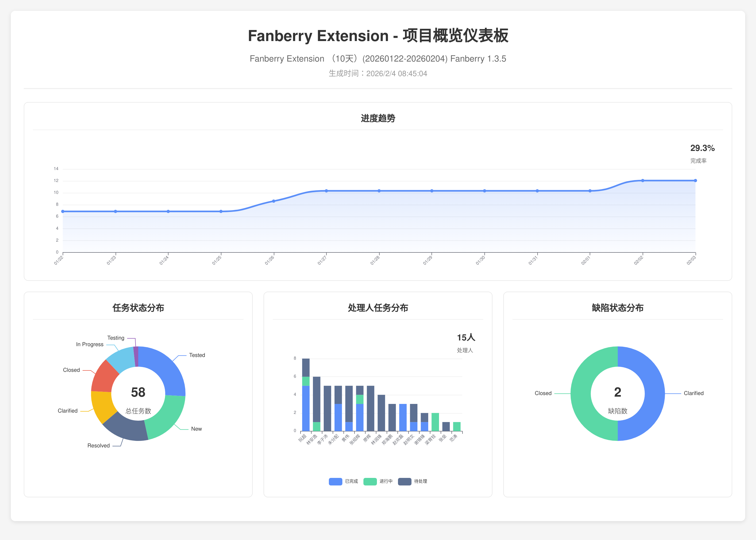Click the 01/26 data point on trend line

(x=274, y=201)
